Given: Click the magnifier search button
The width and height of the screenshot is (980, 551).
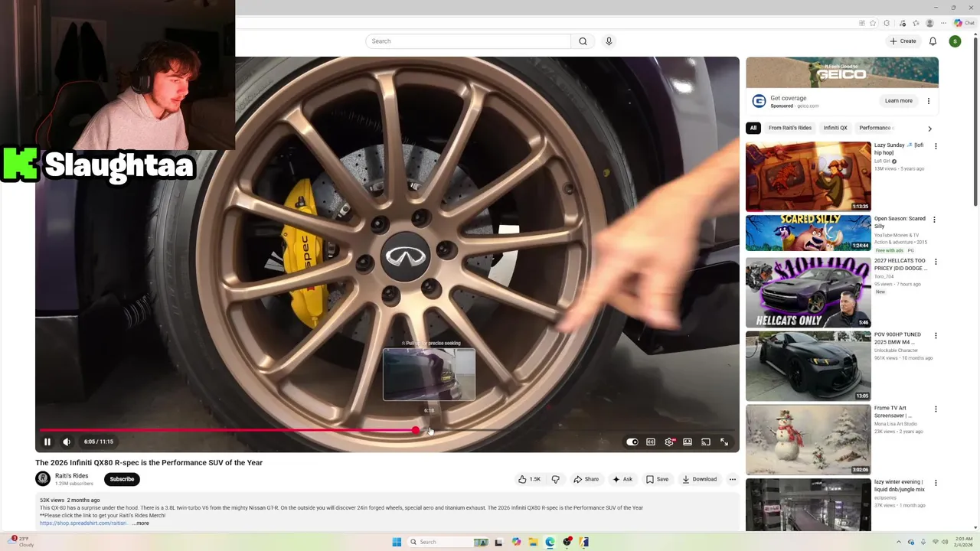Looking at the screenshot, I should pos(583,41).
